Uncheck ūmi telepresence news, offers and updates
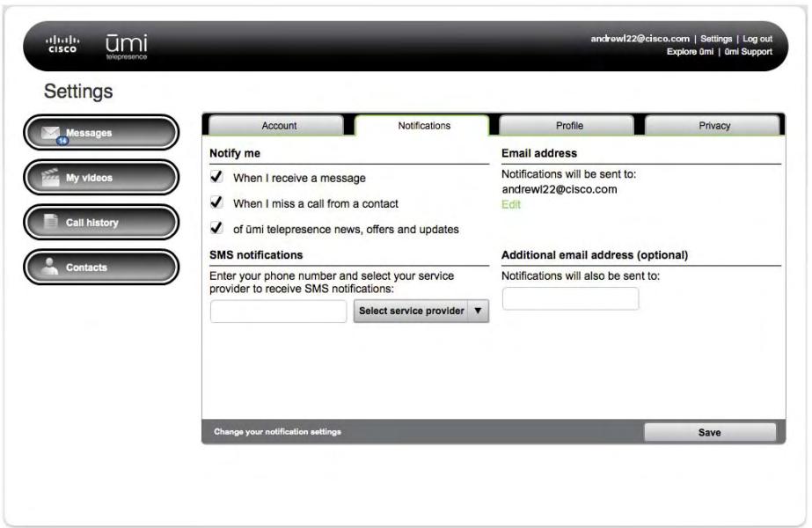This screenshot has height=528, width=812. (216, 227)
